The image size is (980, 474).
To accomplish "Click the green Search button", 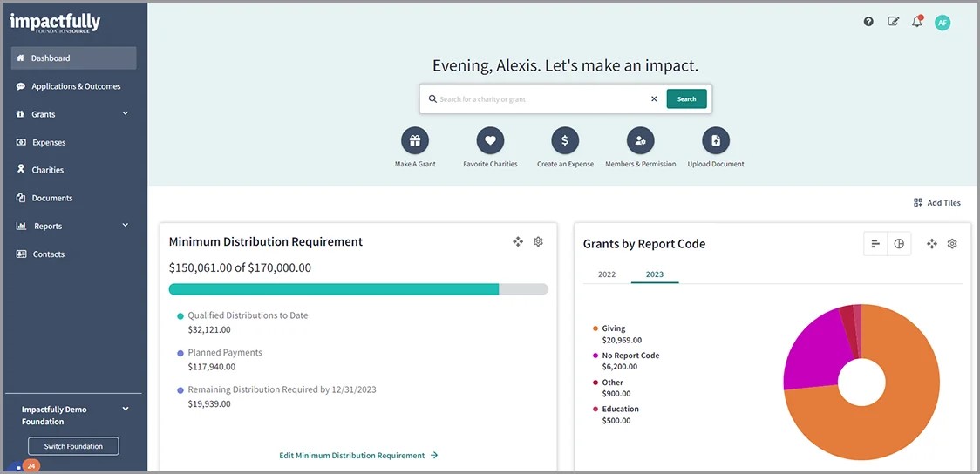I will pos(686,98).
